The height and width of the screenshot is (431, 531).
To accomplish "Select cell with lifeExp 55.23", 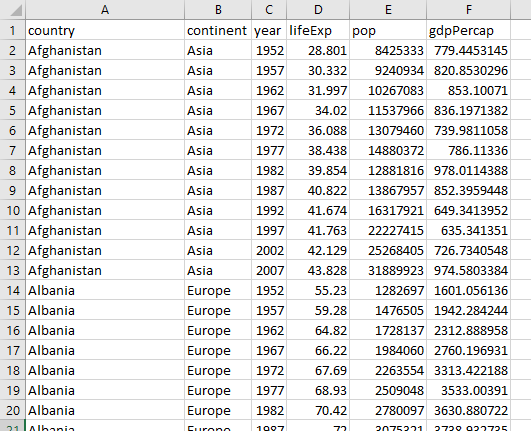I will 318,290.
